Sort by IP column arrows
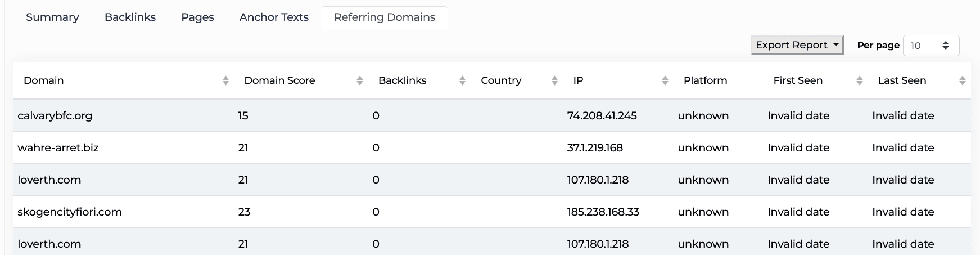Viewport: 980px width, 255px height. pos(665,80)
